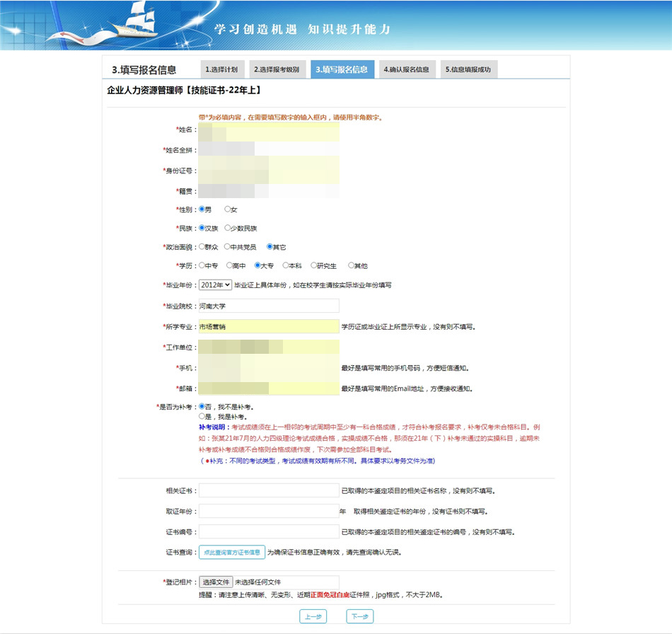The height and width of the screenshot is (634, 672).
Task: Go to tab 2.选择报考级别
Action: tap(277, 69)
